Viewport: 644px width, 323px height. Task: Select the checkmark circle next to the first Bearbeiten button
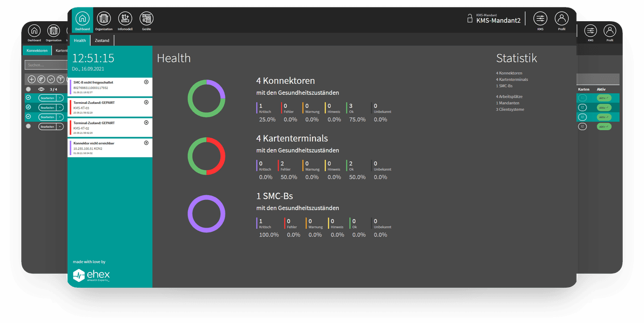point(28,98)
